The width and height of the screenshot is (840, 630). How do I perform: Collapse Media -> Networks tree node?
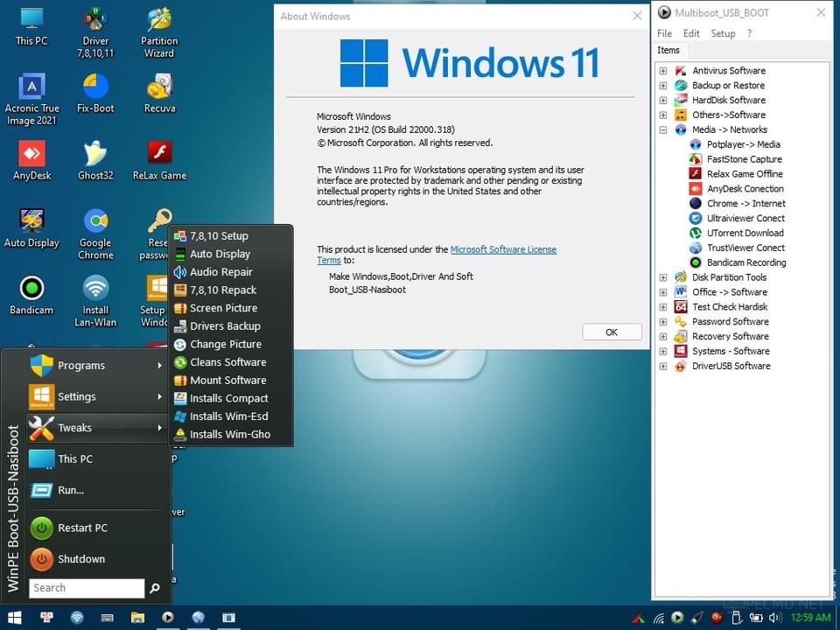[x=663, y=129]
